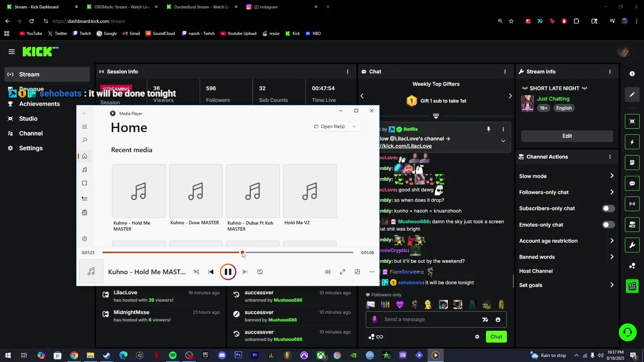Select the Hold Me V2 thumbnail
This screenshot has width=644, height=362.
click(310, 191)
